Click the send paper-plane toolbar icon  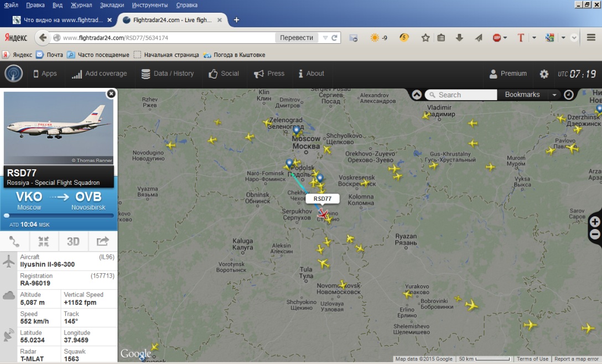pyautogui.click(x=478, y=38)
